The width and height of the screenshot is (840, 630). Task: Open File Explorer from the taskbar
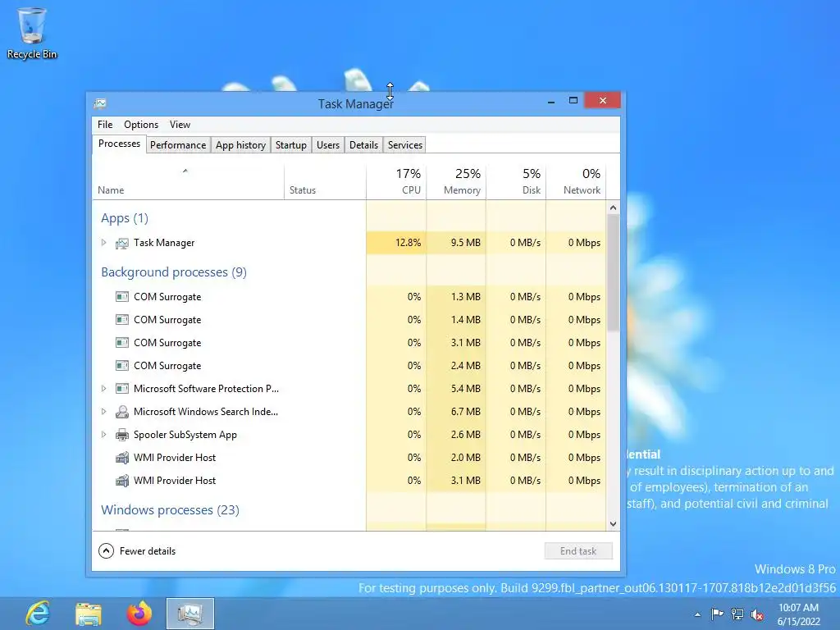pyautogui.click(x=89, y=614)
